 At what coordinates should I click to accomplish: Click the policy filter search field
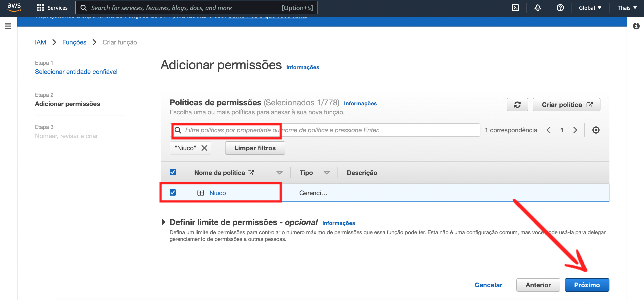(325, 130)
